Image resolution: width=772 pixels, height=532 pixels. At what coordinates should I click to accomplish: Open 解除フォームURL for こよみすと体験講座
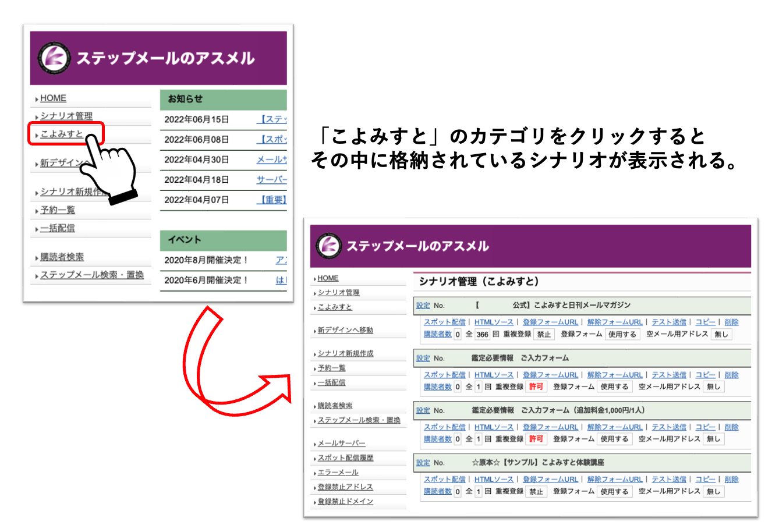[615, 480]
